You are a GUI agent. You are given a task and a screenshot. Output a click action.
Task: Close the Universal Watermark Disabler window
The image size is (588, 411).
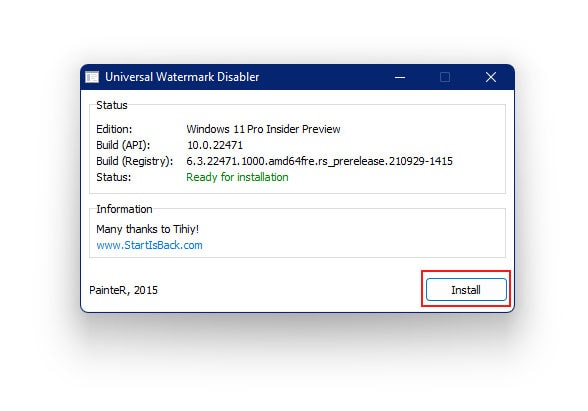click(x=491, y=77)
